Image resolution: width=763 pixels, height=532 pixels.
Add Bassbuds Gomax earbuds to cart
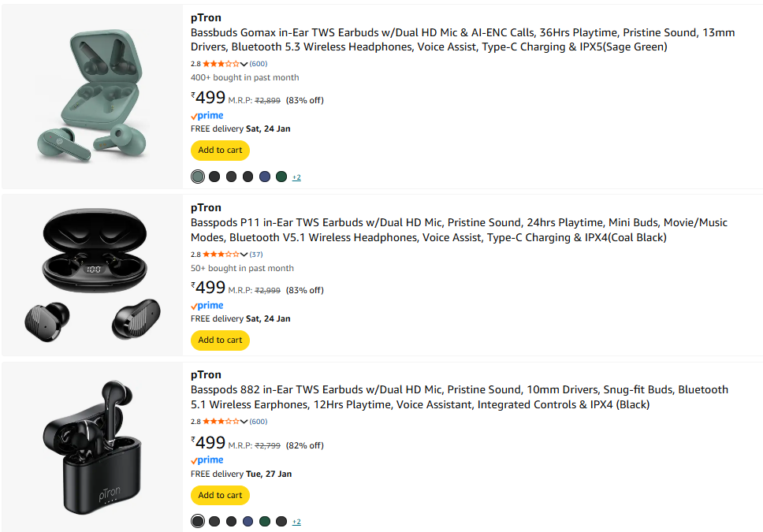220,151
